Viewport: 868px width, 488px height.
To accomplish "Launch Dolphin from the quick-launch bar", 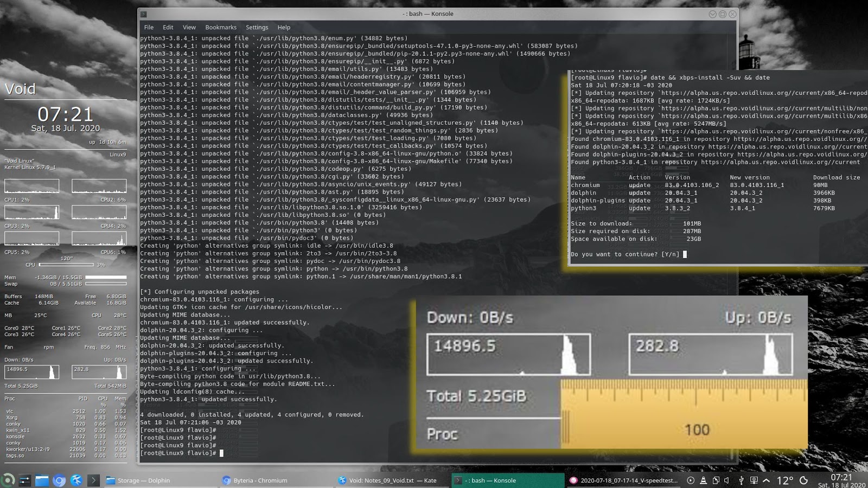I will (x=42, y=480).
